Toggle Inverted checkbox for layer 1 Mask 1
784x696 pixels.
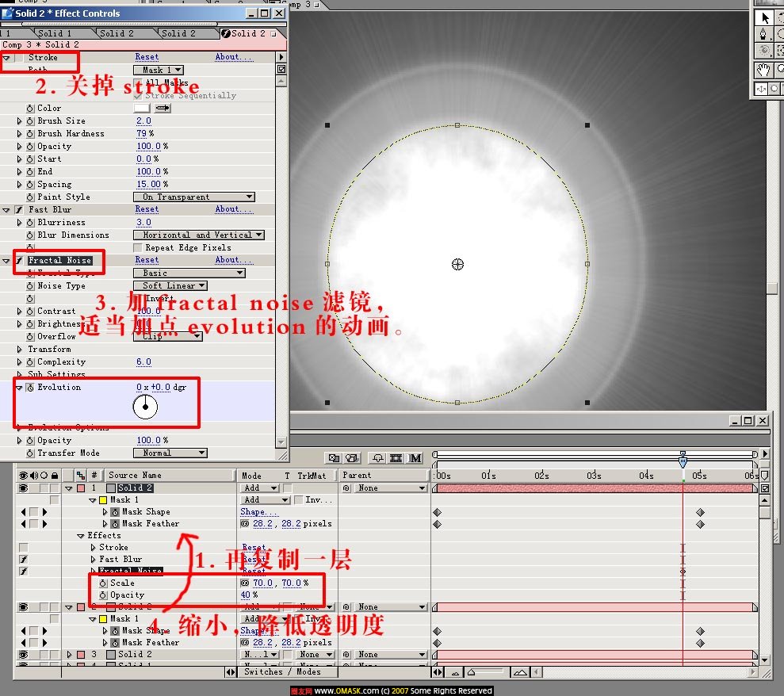299,500
